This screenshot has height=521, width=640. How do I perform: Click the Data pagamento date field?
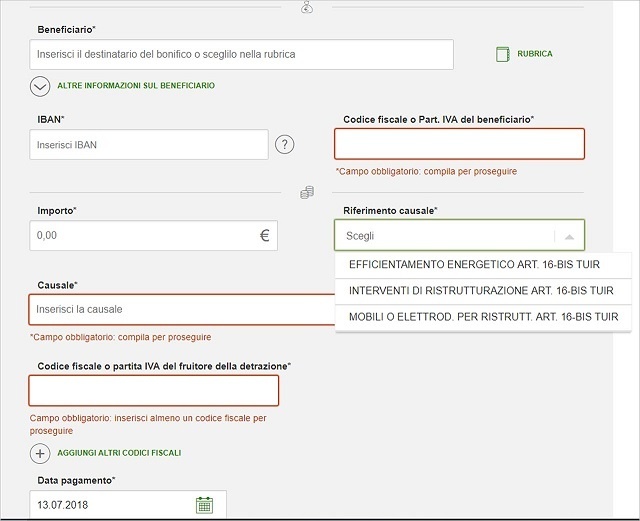point(110,505)
